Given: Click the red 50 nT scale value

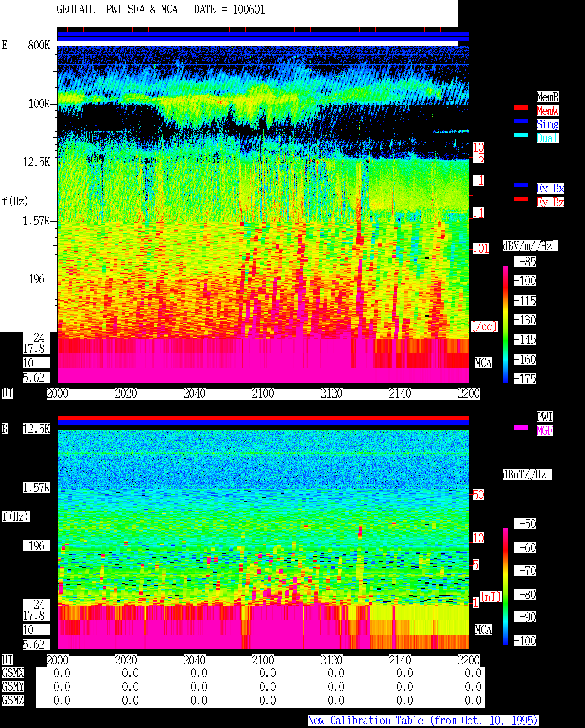Looking at the screenshot, I should click(478, 494).
